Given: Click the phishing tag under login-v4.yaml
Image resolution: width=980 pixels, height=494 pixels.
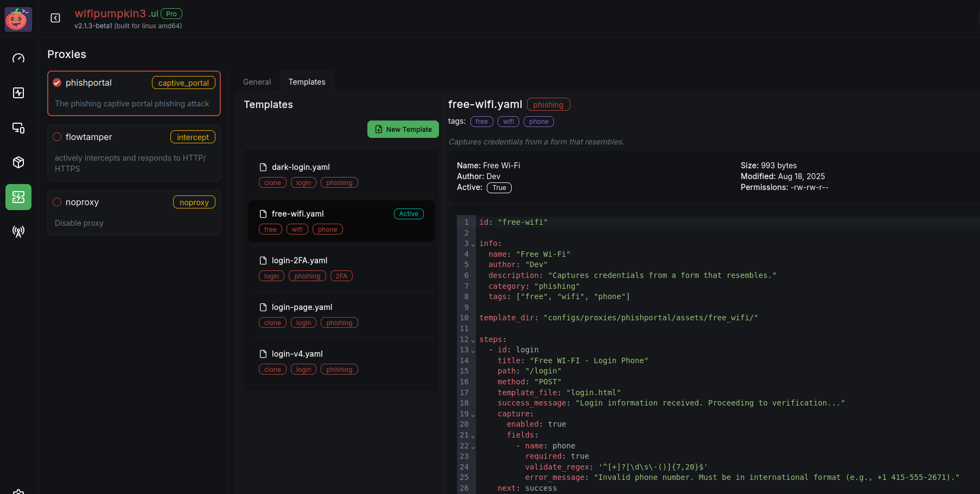Looking at the screenshot, I should [x=339, y=370].
